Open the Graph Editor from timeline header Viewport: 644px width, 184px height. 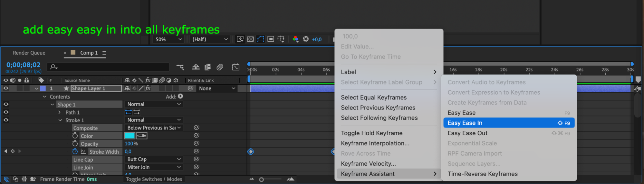tap(235, 67)
